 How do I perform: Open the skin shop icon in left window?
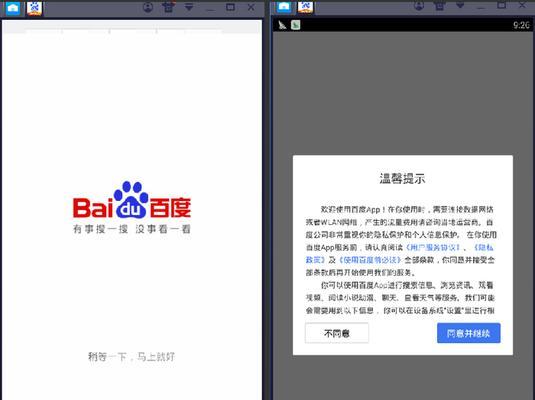[169, 7]
